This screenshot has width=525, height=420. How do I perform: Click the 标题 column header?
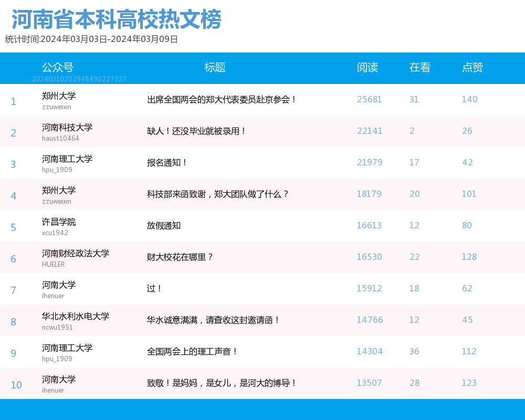tap(215, 67)
